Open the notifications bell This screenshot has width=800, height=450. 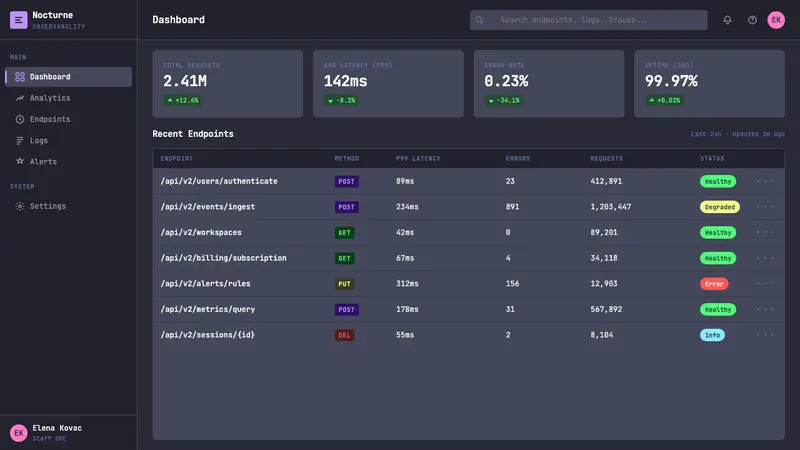click(727, 20)
